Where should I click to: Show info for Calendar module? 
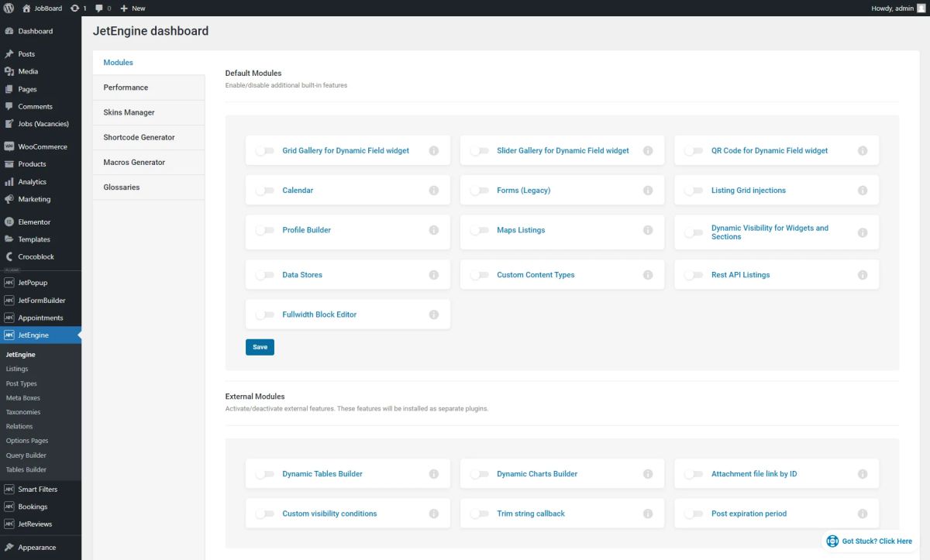click(x=434, y=191)
